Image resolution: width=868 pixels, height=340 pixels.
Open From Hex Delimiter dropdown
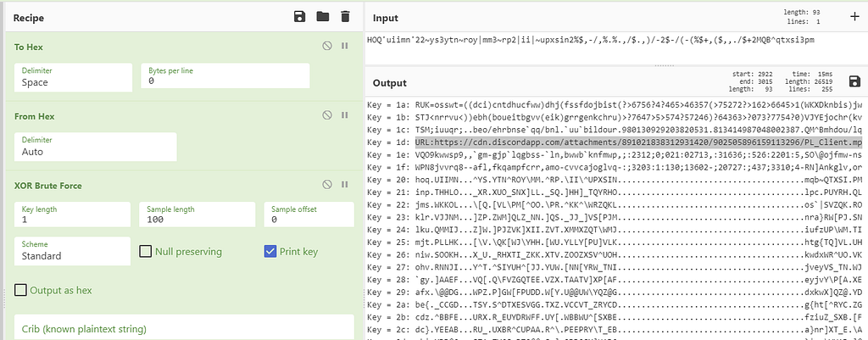[95, 147]
